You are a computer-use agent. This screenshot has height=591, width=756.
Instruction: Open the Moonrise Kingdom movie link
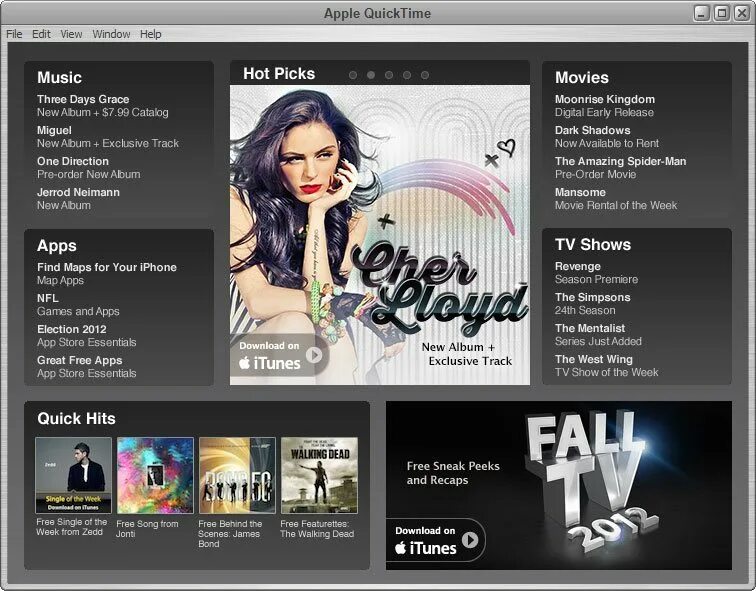pyautogui.click(x=605, y=106)
